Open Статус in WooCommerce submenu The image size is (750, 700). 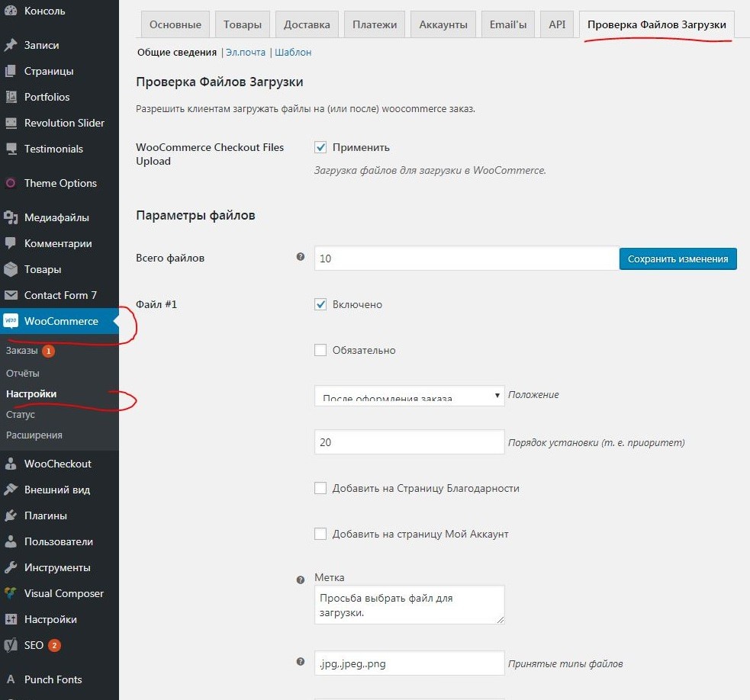coord(20,415)
